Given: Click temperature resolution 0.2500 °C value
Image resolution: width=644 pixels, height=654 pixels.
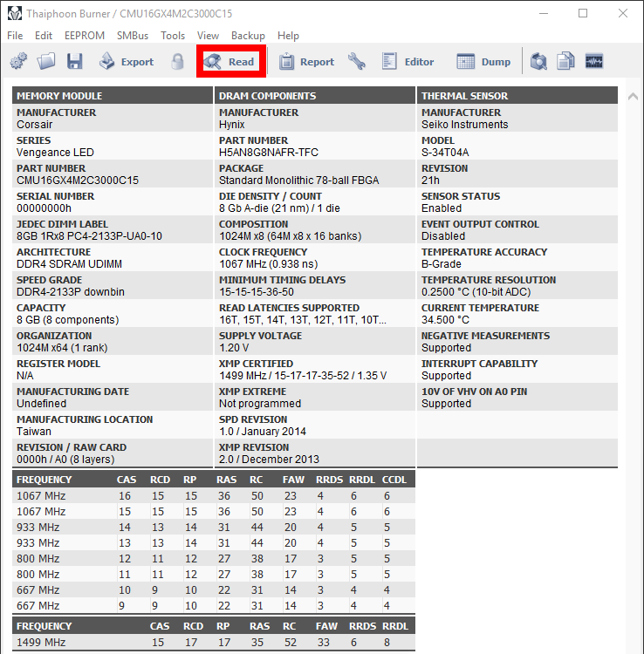Looking at the screenshot, I should click(x=476, y=292).
